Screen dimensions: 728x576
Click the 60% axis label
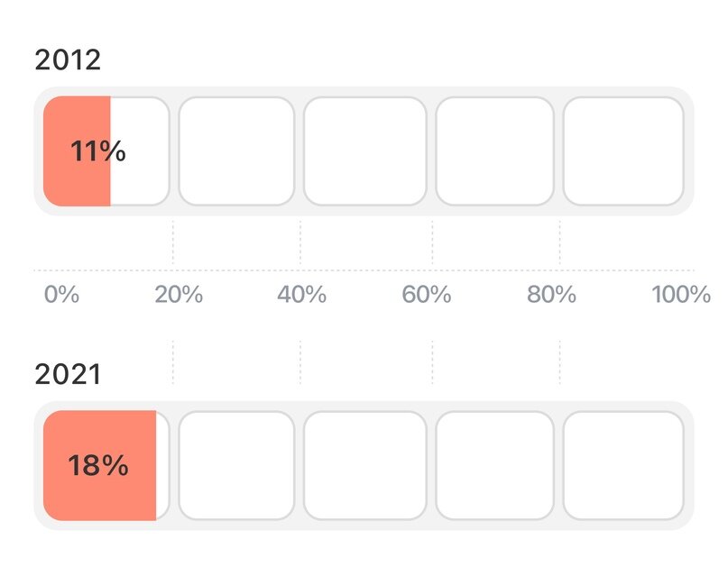click(426, 295)
